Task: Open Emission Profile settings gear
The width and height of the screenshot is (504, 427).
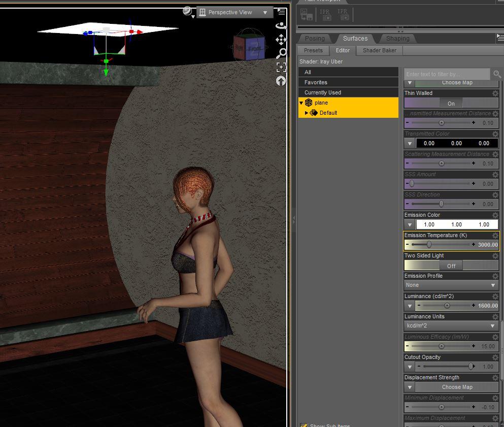Action: [495, 276]
